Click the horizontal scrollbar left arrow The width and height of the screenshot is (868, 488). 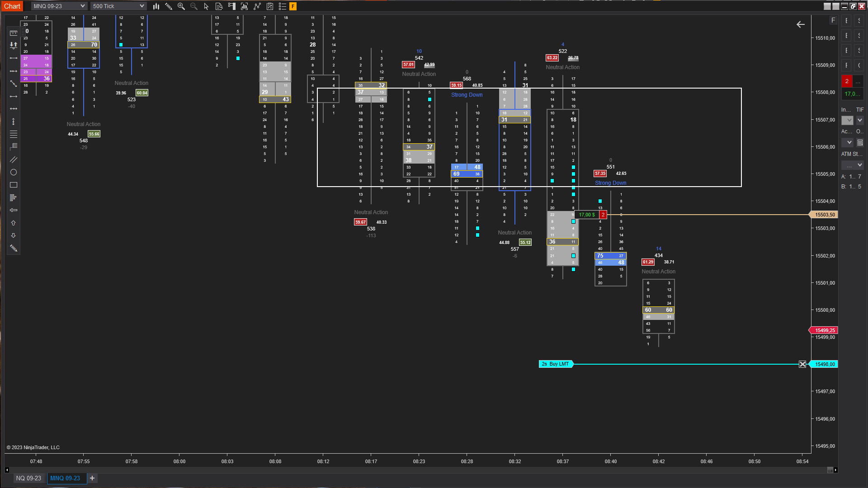[7, 470]
